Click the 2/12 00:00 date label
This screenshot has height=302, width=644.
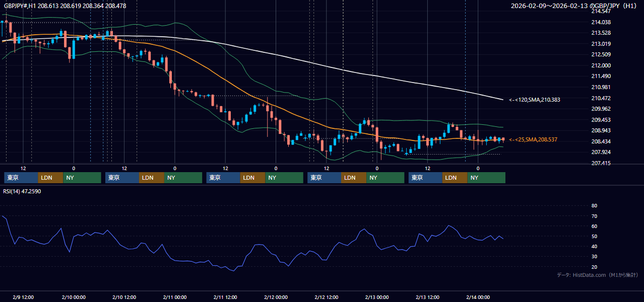pyautogui.click(x=276, y=297)
